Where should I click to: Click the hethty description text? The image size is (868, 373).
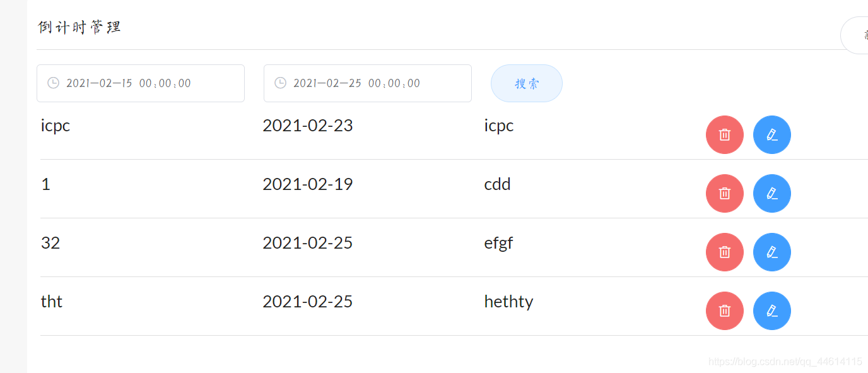coord(508,302)
